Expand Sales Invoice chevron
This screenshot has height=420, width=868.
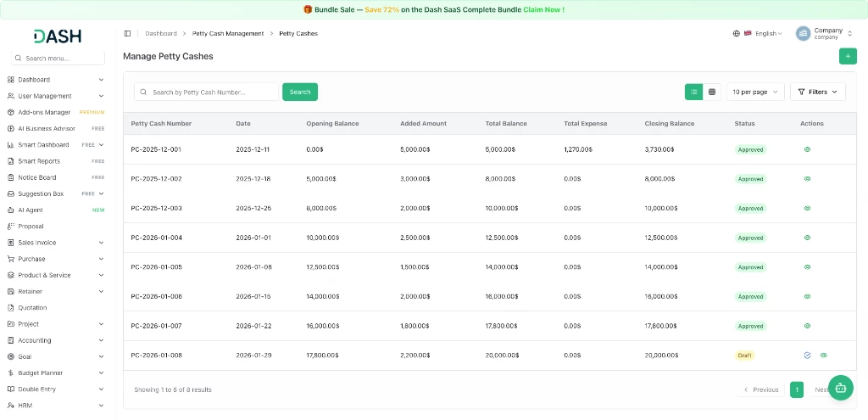coord(102,243)
